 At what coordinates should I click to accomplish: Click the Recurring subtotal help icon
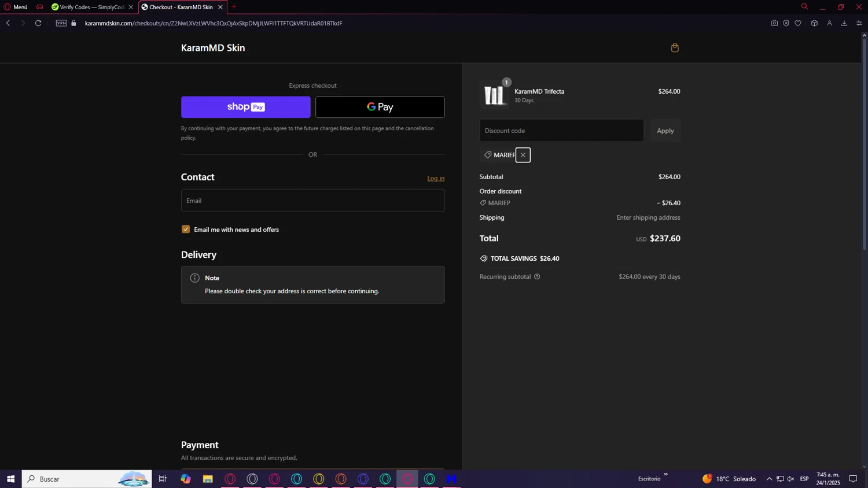pos(537,277)
